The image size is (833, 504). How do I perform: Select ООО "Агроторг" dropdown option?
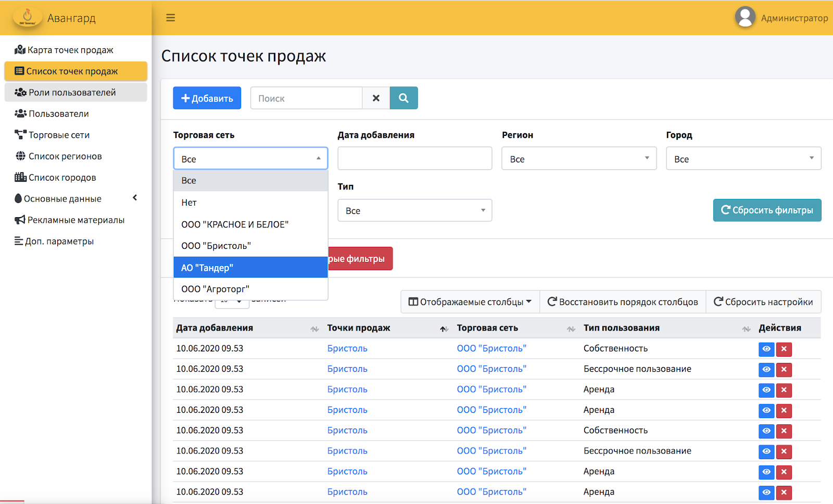tap(250, 289)
